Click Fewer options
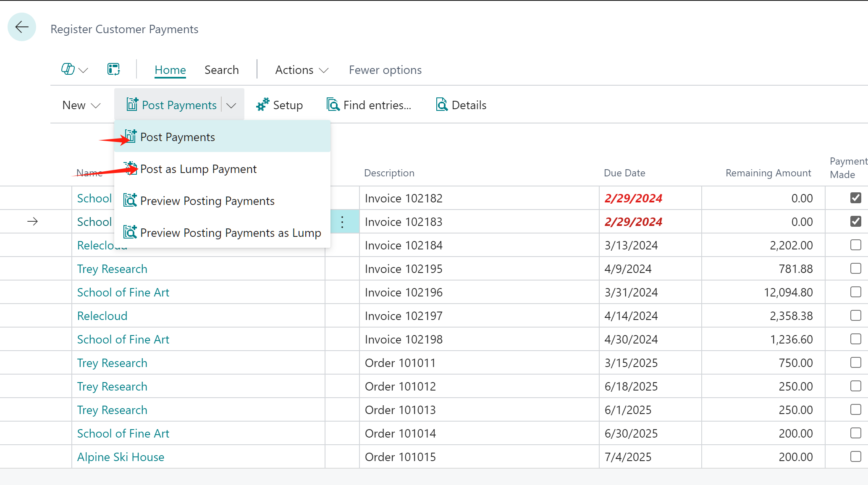 (x=385, y=70)
